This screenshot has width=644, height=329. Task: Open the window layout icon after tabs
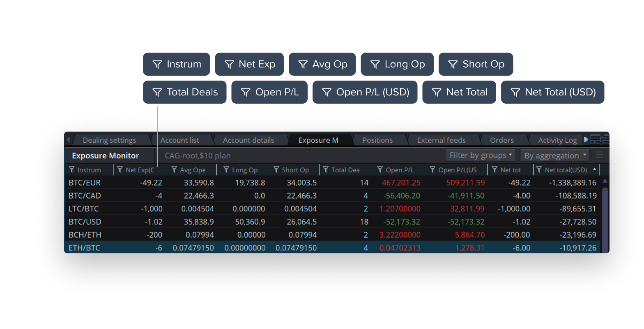pos(599,140)
